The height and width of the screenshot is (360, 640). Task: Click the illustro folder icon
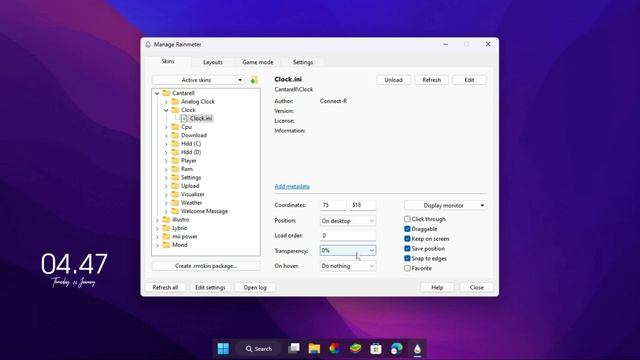click(x=166, y=220)
